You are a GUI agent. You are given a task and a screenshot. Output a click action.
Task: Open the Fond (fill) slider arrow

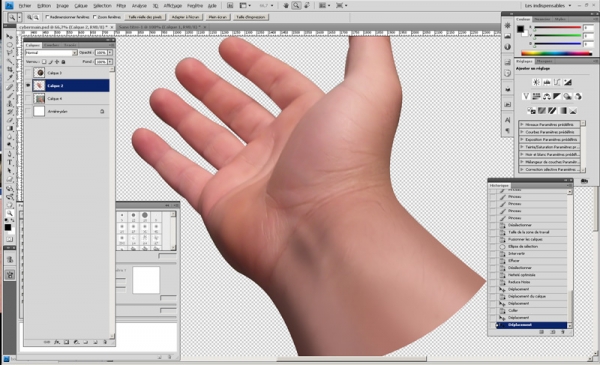(110, 62)
